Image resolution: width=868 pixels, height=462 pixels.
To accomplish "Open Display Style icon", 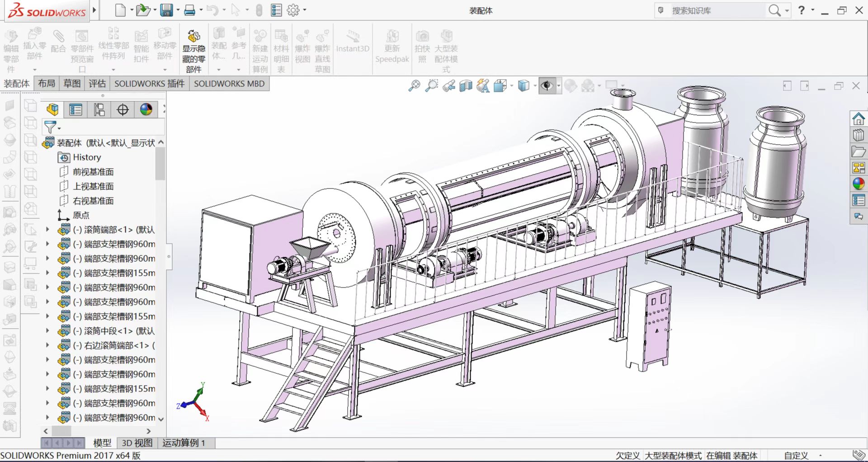I will click(523, 85).
